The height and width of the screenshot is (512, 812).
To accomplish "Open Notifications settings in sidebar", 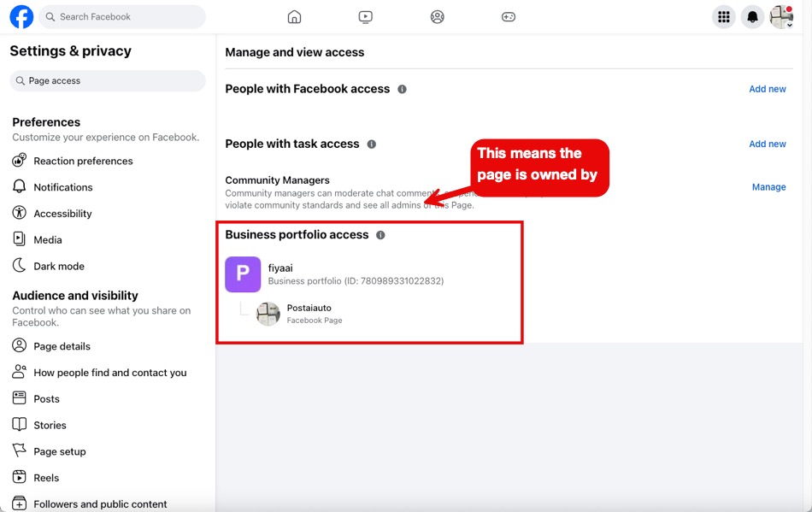I will point(62,187).
